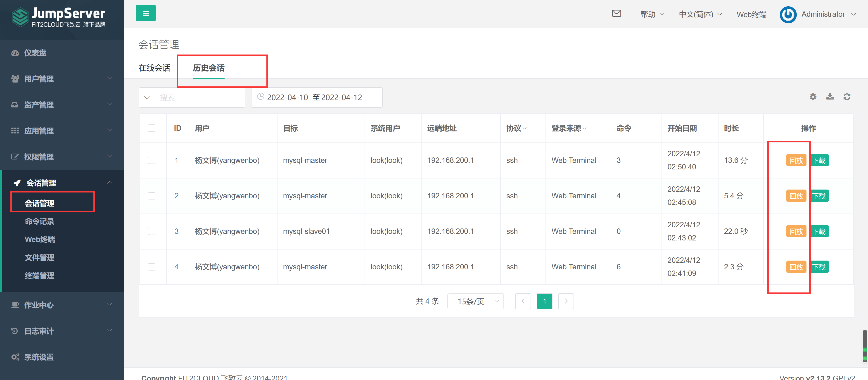Image resolution: width=868 pixels, height=380 pixels.
Task: Open the search filter dropdown arrow
Action: (x=147, y=98)
